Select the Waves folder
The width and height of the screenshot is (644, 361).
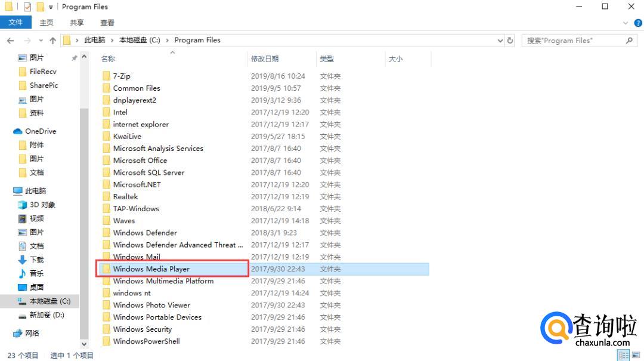point(124,221)
